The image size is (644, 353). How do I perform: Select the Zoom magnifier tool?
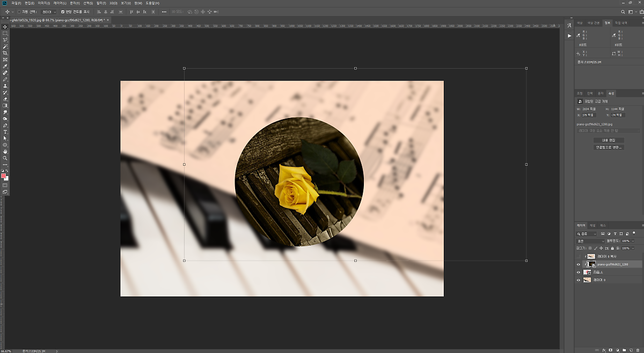coord(5,158)
